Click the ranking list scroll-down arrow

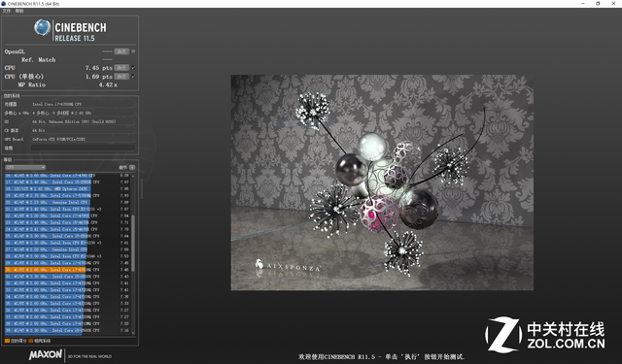(x=133, y=333)
